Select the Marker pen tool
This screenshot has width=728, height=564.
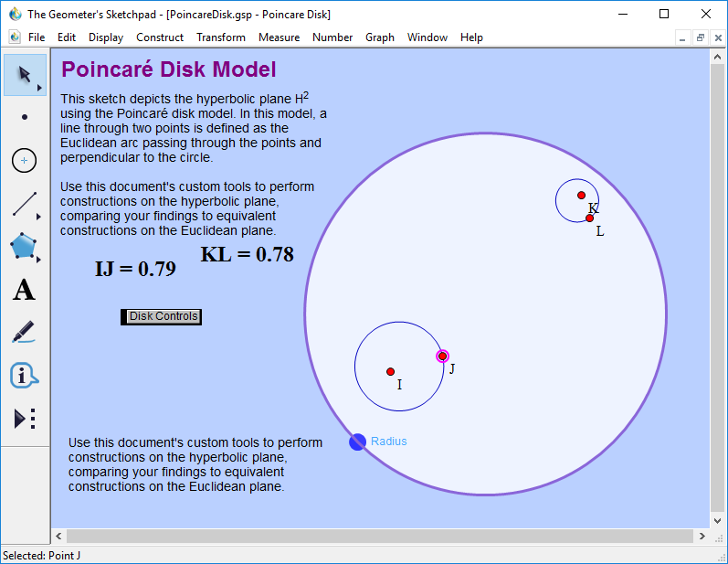(x=25, y=333)
